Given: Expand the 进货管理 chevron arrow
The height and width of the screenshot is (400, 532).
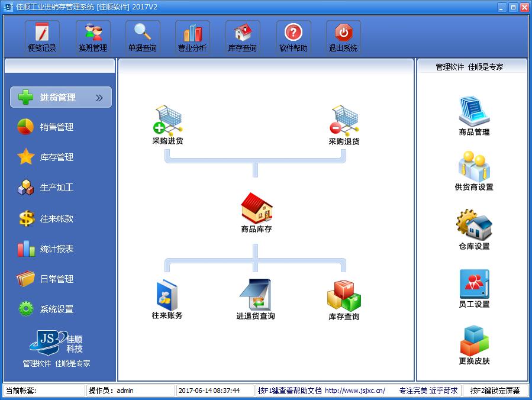Looking at the screenshot, I should point(99,98).
